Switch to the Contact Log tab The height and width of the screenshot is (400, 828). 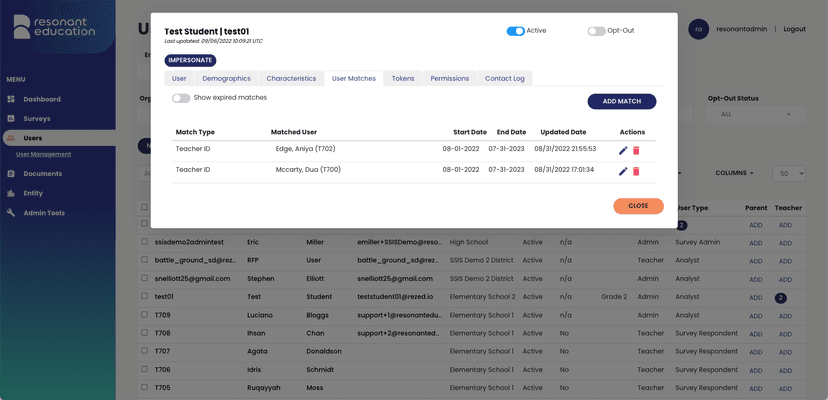coord(505,78)
